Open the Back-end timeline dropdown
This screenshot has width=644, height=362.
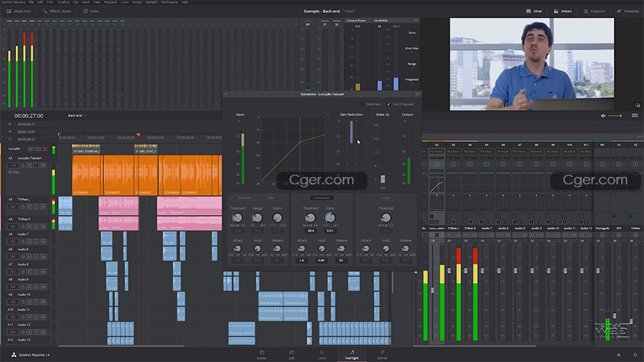pos(77,116)
